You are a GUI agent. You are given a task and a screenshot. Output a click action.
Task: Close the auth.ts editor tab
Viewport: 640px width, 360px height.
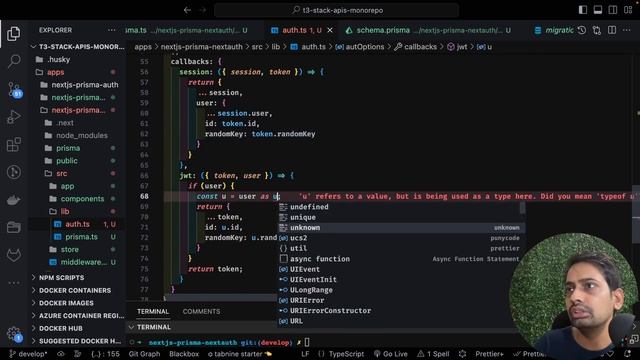[330, 30]
